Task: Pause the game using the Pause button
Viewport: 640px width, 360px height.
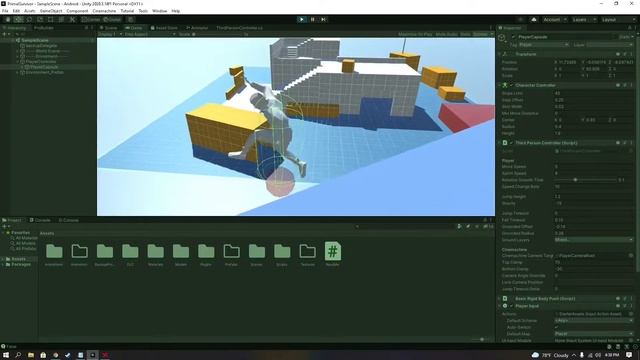Action: 313,19
